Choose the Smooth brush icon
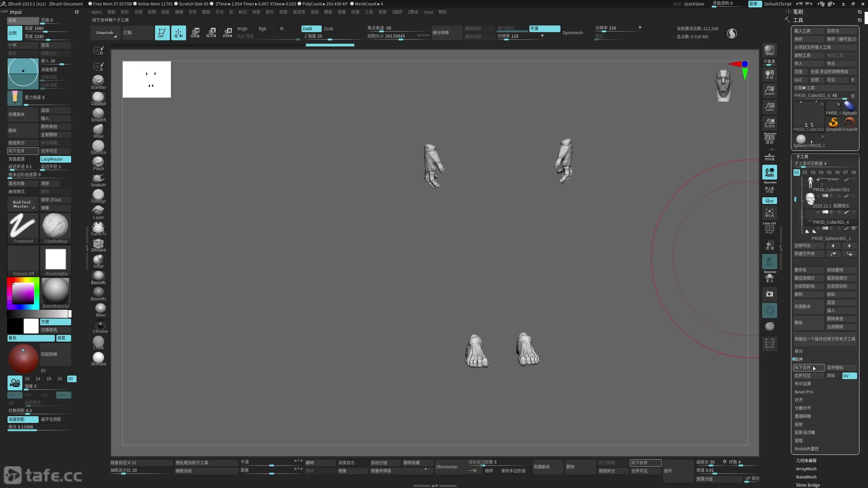Screen dimensions: 868x488 click(98, 115)
